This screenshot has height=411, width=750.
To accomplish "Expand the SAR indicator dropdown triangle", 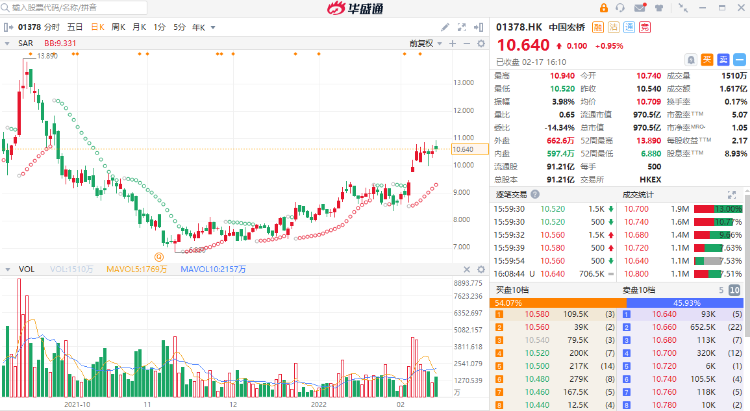I will (7, 44).
